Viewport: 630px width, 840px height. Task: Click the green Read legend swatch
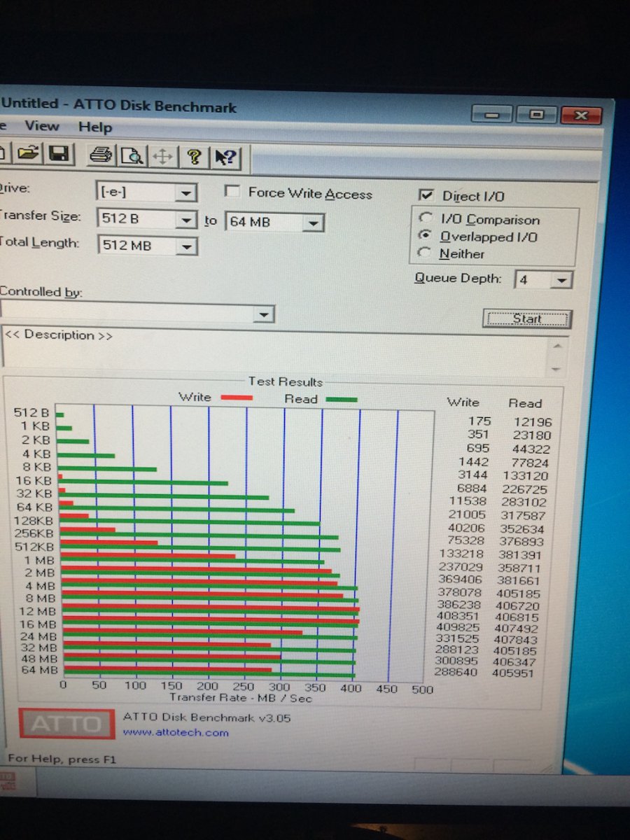[341, 400]
